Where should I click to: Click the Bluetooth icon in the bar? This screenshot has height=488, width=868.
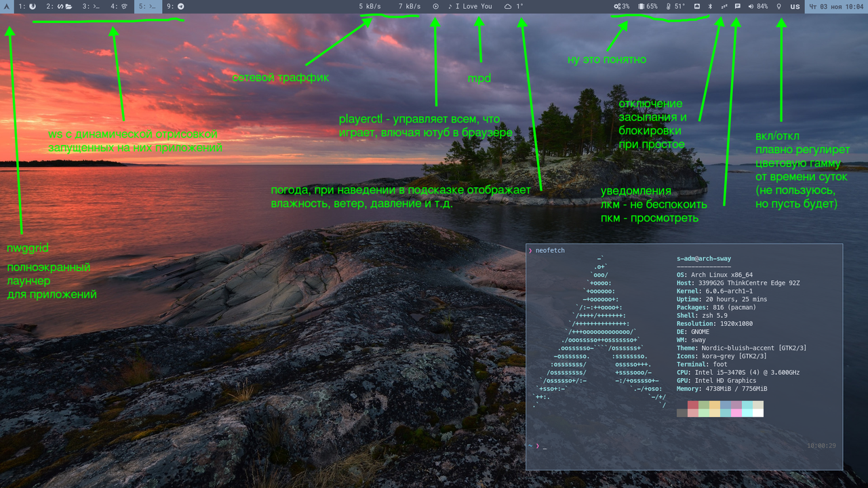click(710, 6)
